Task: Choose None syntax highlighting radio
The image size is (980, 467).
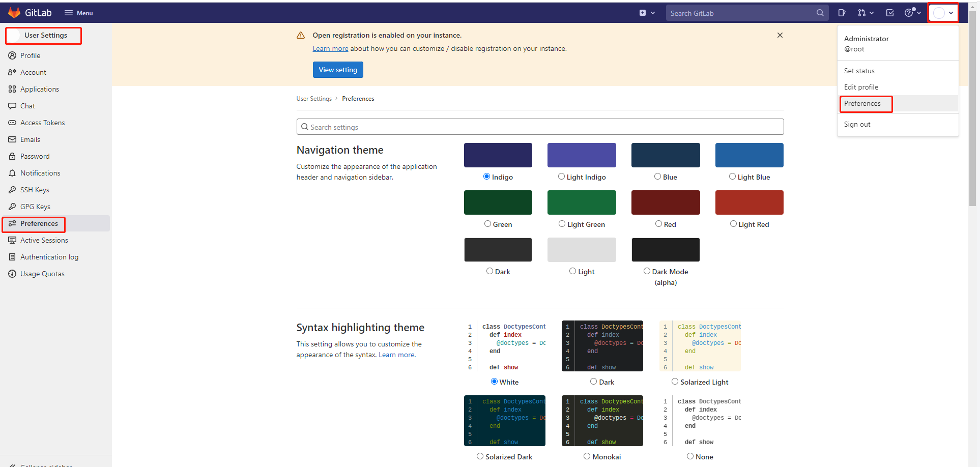Action: point(690,456)
